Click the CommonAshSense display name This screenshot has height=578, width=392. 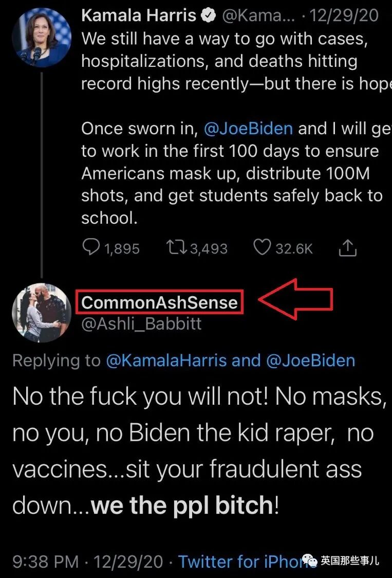point(160,302)
